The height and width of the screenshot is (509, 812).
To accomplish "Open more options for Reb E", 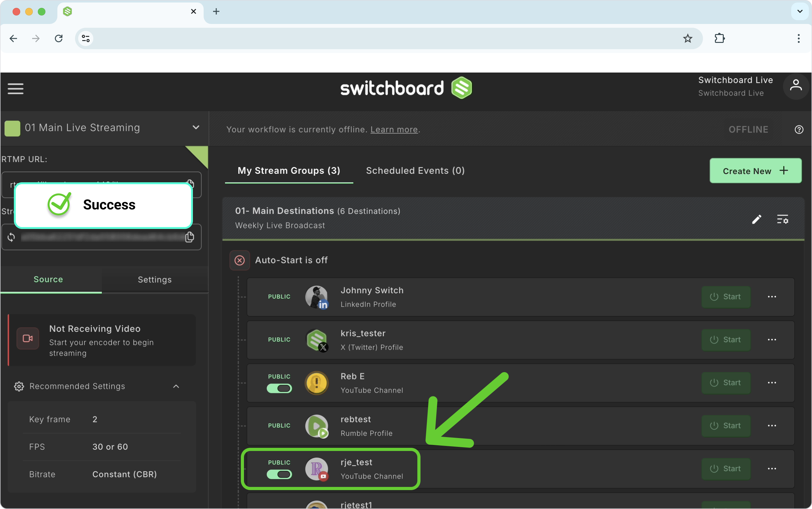I will pyautogui.click(x=772, y=383).
